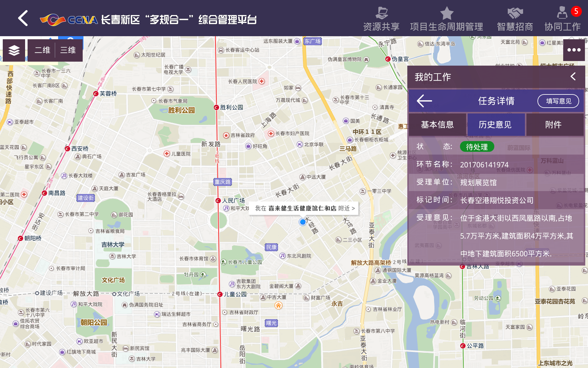This screenshot has height=368, width=588.
Task: Click 胜利公园 metro station marker
Action: (x=217, y=107)
